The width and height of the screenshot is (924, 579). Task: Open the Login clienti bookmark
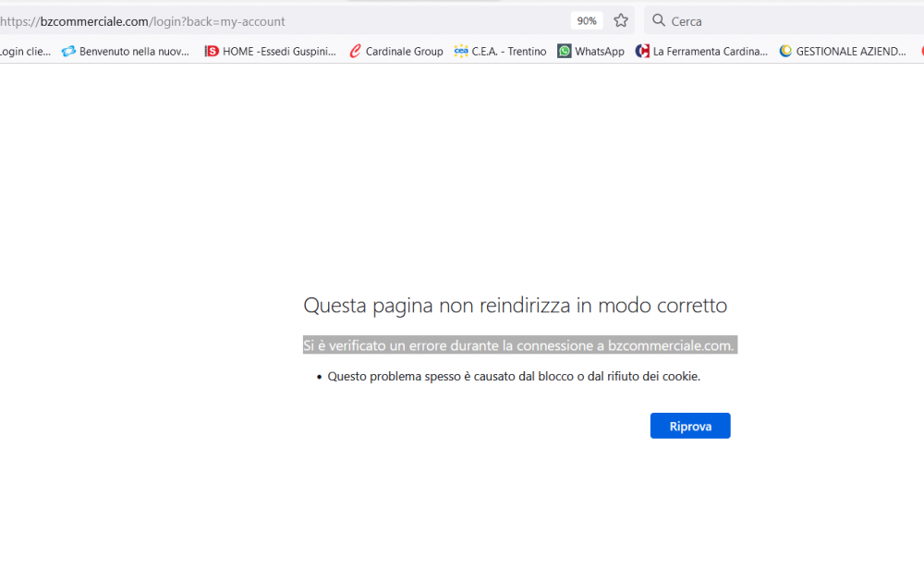coord(23,51)
